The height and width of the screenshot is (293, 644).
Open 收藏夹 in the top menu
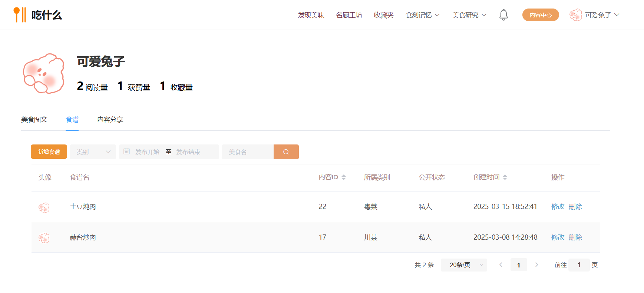click(x=384, y=15)
